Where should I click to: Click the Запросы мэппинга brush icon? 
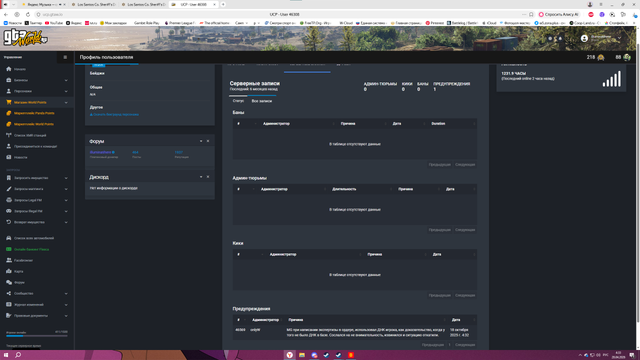[9, 189]
